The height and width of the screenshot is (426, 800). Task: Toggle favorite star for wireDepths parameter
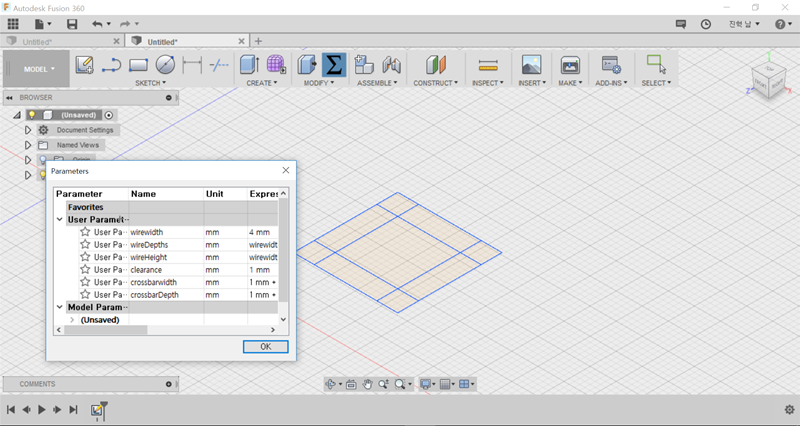pyautogui.click(x=85, y=244)
